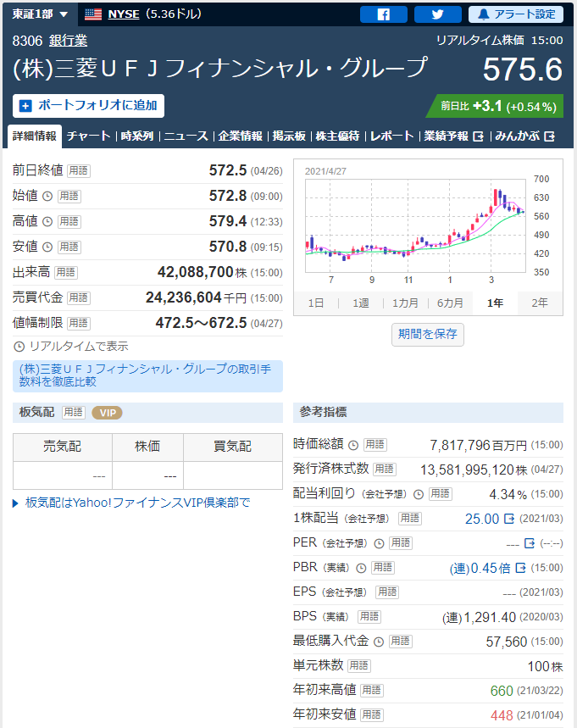This screenshot has height=728, width=577.
Task: Switch to the チャート tab
Action: click(x=89, y=136)
